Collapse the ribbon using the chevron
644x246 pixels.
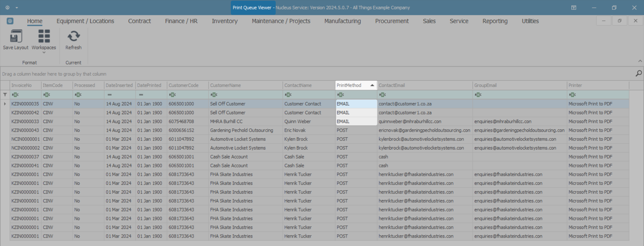pyautogui.click(x=640, y=61)
